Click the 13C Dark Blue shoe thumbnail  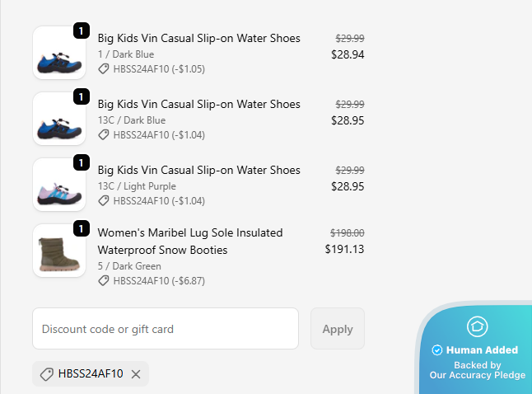[59, 119]
